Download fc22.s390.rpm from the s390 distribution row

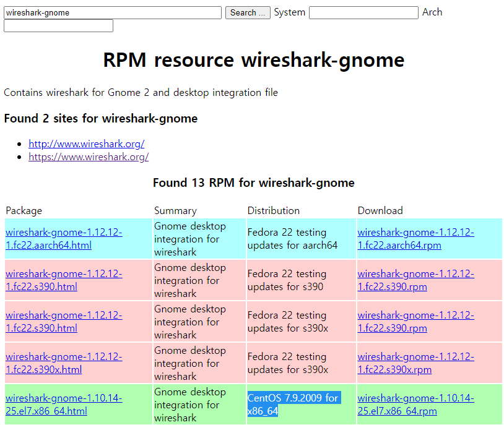click(415, 280)
